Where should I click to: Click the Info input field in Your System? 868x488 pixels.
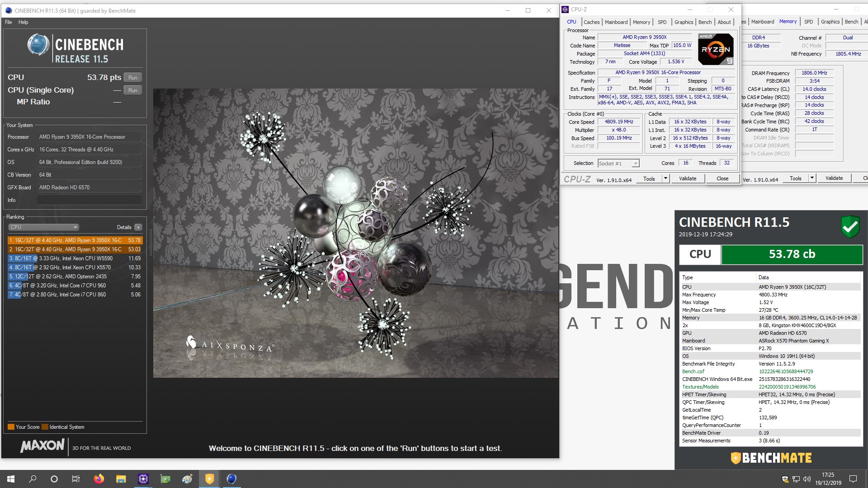tap(90, 200)
